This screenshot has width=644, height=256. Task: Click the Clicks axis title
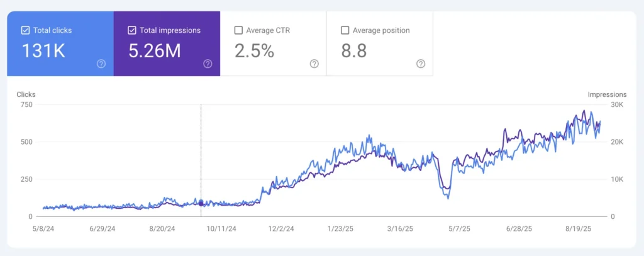coord(26,94)
